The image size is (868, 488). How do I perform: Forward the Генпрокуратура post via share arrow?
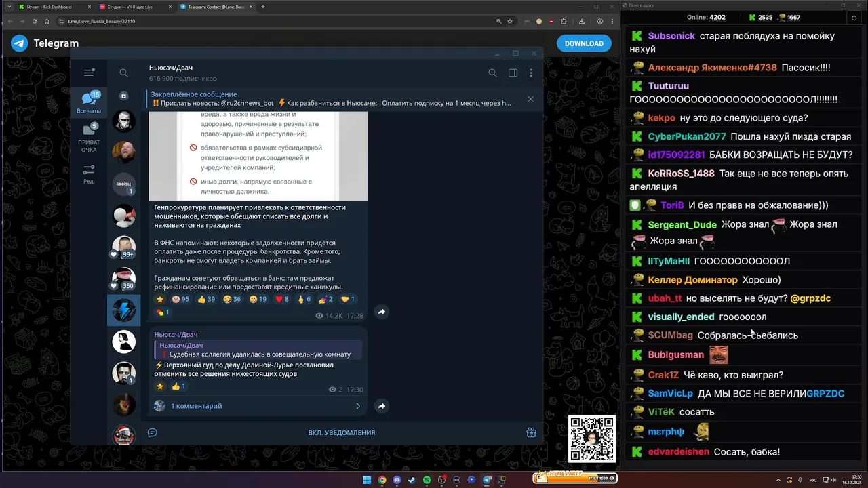click(x=382, y=312)
